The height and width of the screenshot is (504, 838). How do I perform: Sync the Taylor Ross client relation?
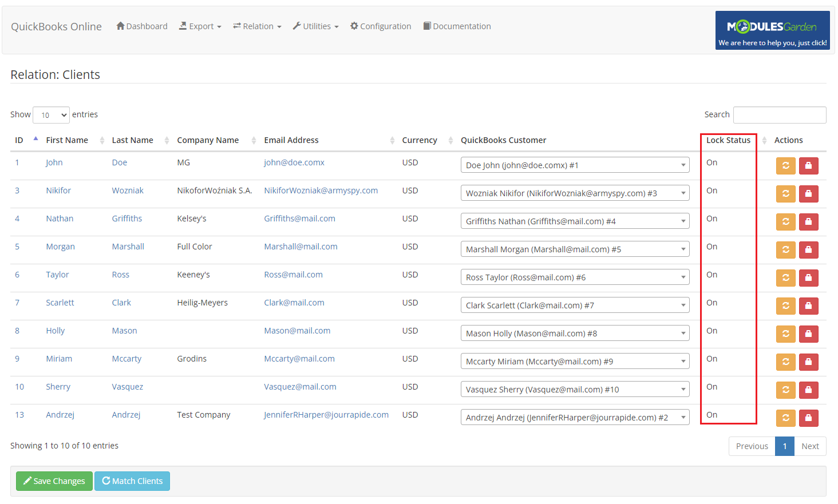[785, 277]
